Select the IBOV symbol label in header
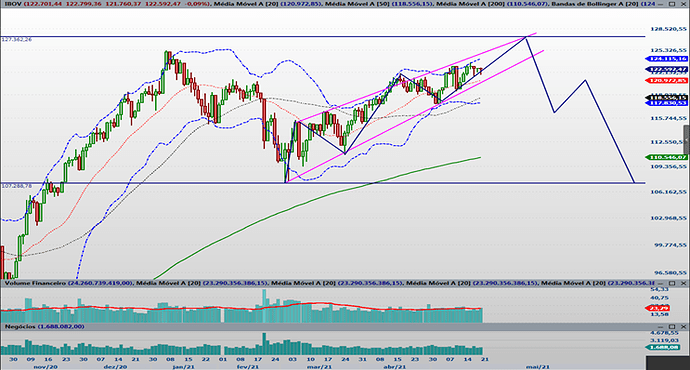Viewport: 690px width, 370px height. pyautogui.click(x=11, y=4)
